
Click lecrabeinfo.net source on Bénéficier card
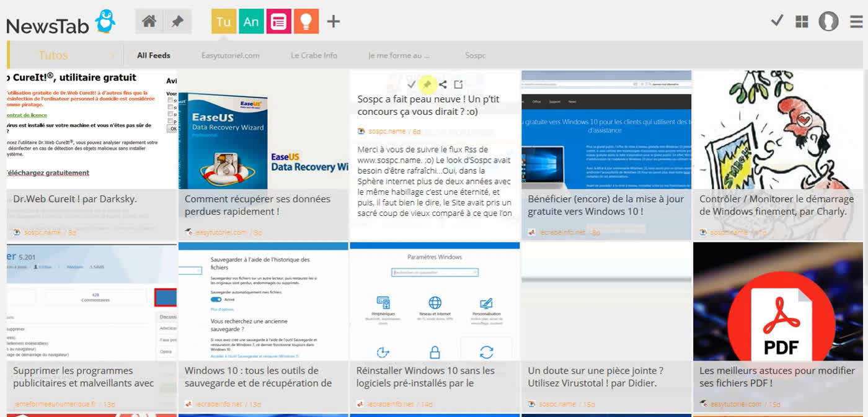(x=562, y=232)
